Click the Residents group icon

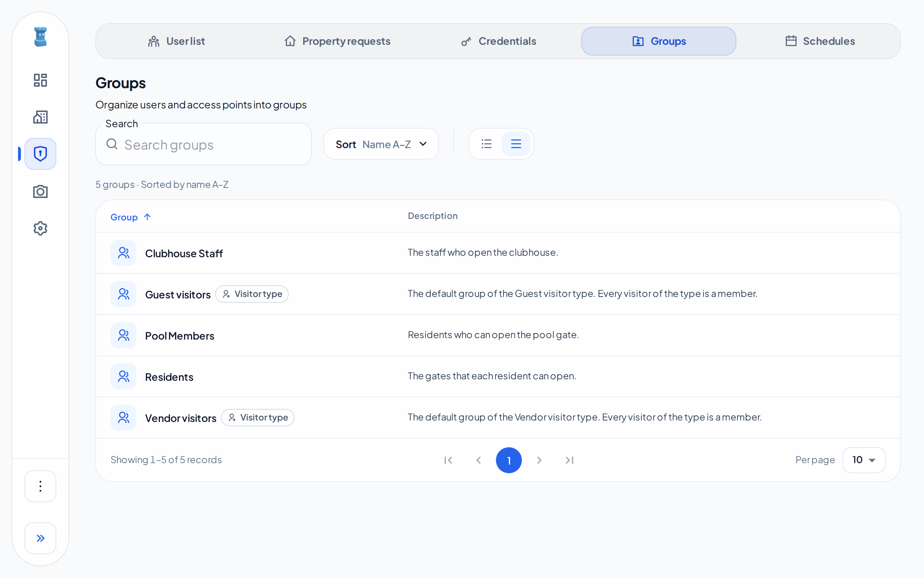(123, 376)
